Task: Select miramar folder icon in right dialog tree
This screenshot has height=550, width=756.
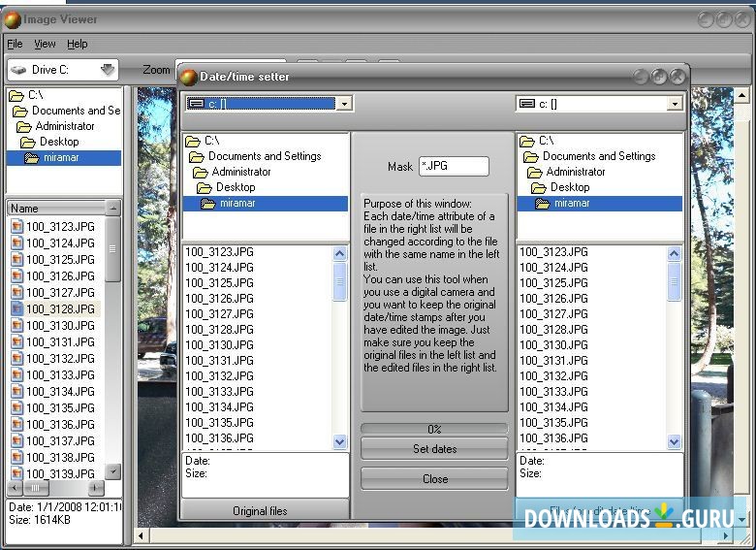Action: [x=543, y=204]
